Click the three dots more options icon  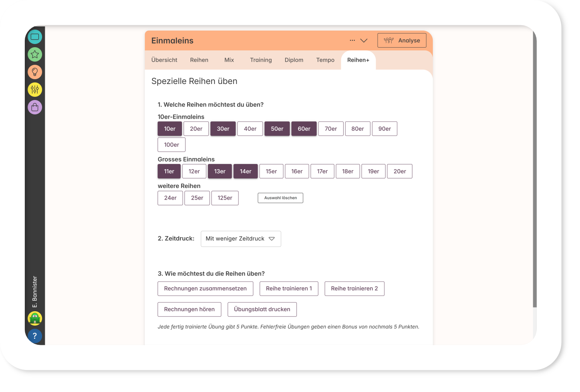tap(352, 40)
